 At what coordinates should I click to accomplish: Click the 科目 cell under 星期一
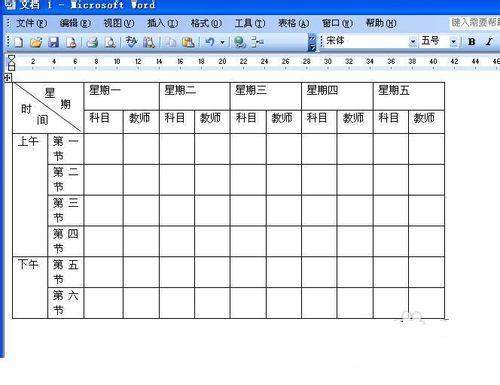click(x=103, y=122)
